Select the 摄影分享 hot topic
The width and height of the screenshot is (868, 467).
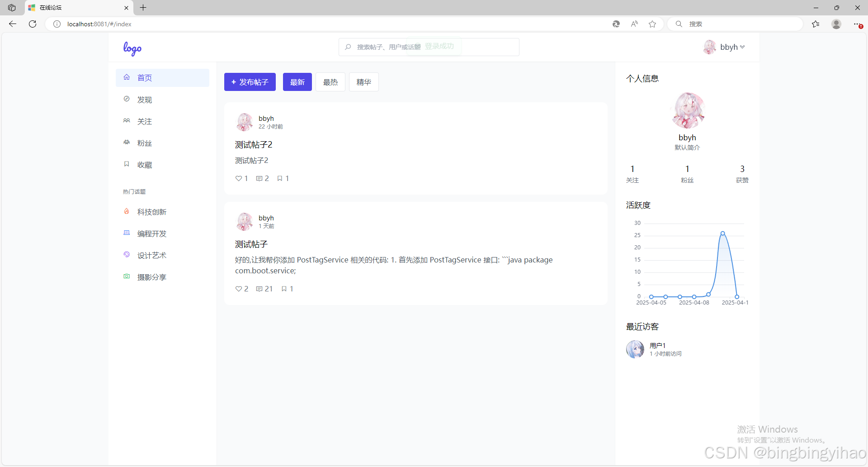click(162, 277)
